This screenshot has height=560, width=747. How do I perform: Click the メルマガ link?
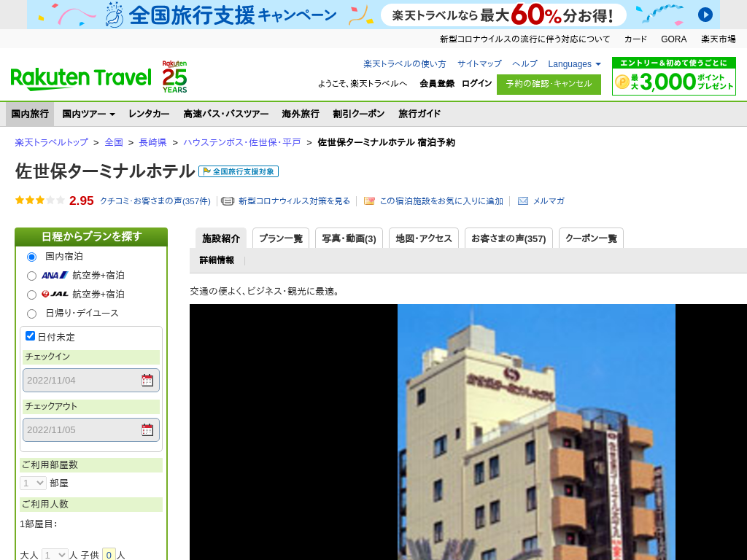coord(549,201)
